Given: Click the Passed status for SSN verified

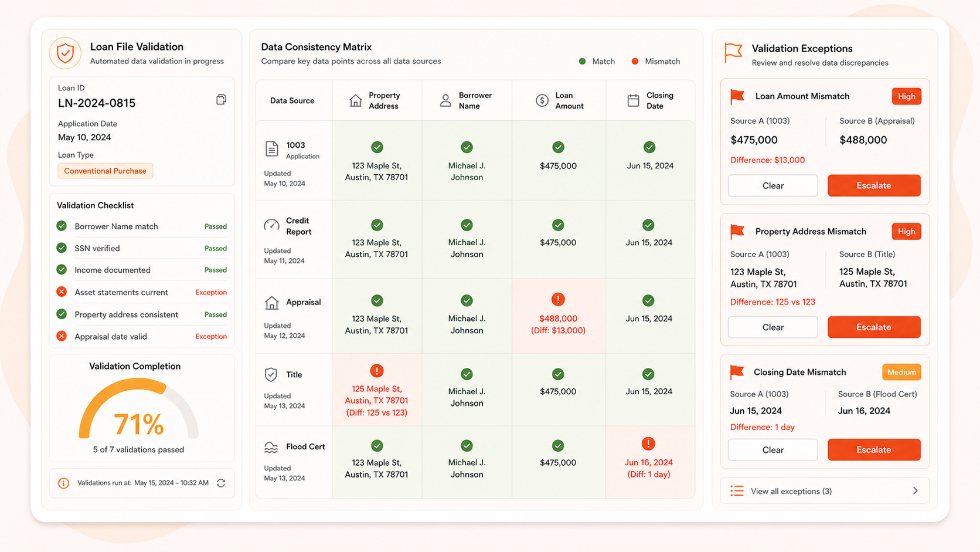Looking at the screenshot, I should [215, 249].
